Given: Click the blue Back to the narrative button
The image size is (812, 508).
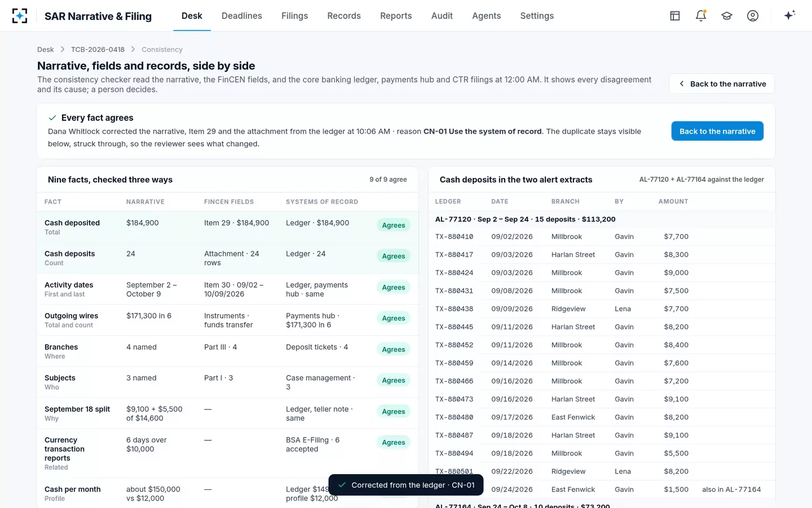Looking at the screenshot, I should (x=717, y=131).
